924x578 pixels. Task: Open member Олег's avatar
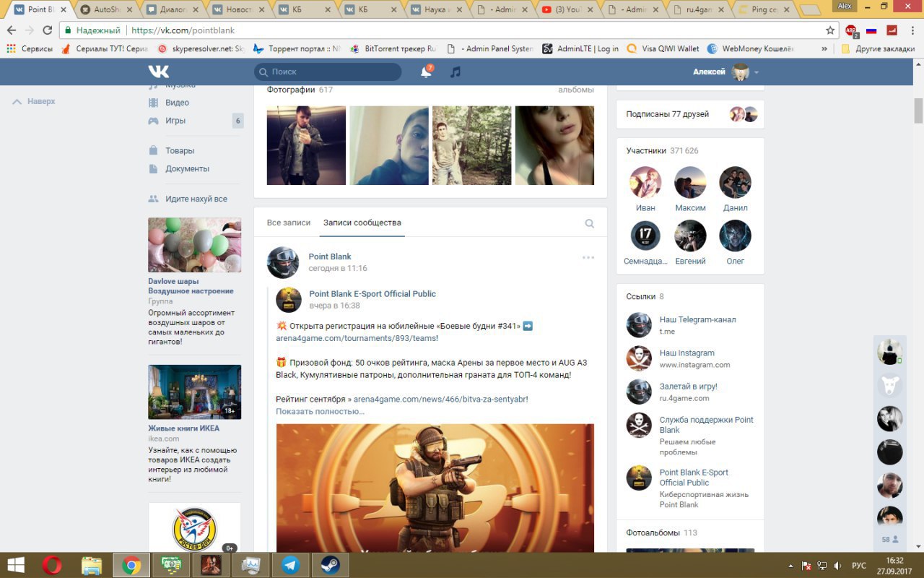(735, 236)
